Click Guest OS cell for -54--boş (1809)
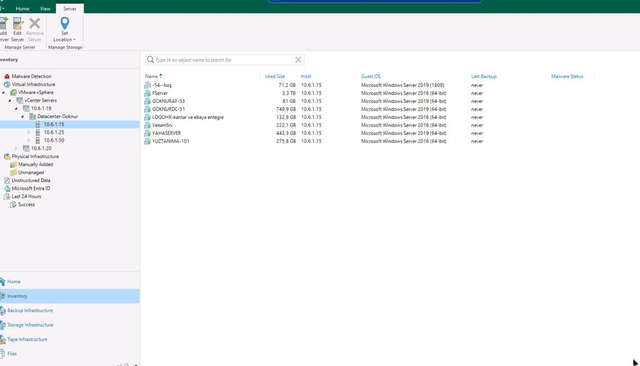Screen dimensions: 640x366 402,85
